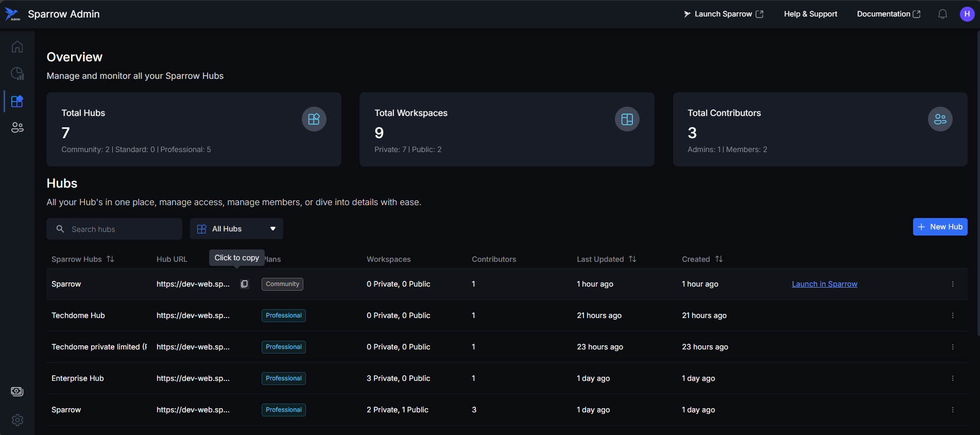Open Help & Support menu
Screen dimensions: 980x435
(x=810, y=14)
